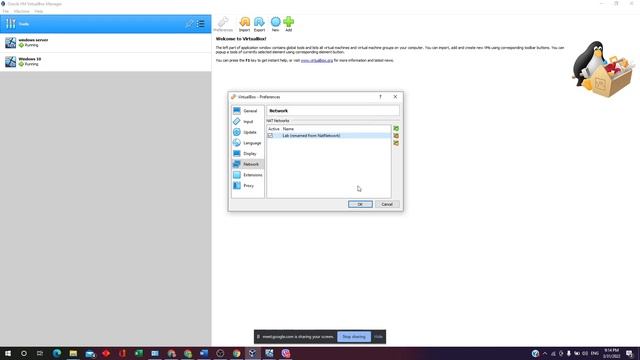Click the green Add toolbar icon

pyautogui.click(x=289, y=24)
